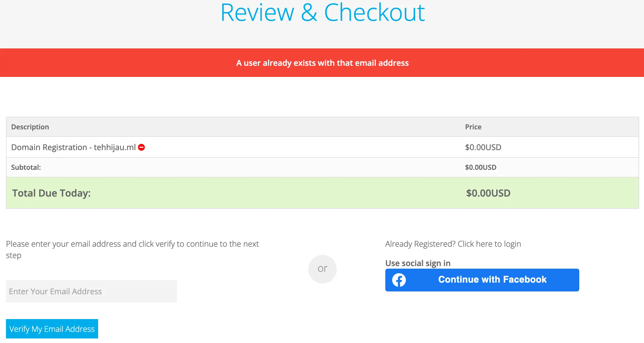
Task: Focus the Enter Your Email Address field
Action: [x=91, y=291]
